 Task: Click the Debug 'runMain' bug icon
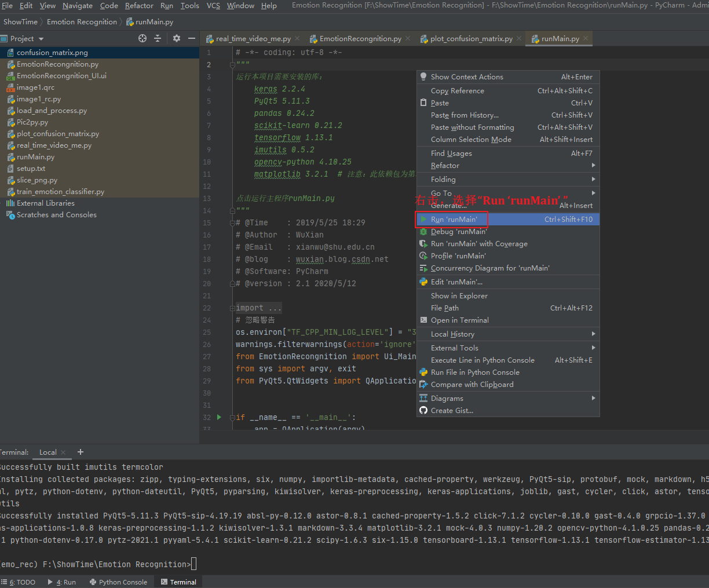(x=423, y=232)
